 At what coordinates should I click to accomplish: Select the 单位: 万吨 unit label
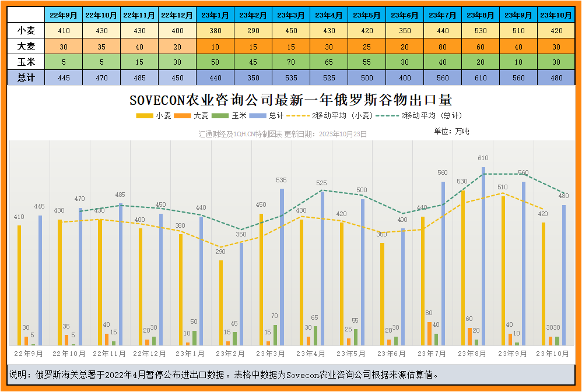pyautogui.click(x=451, y=132)
